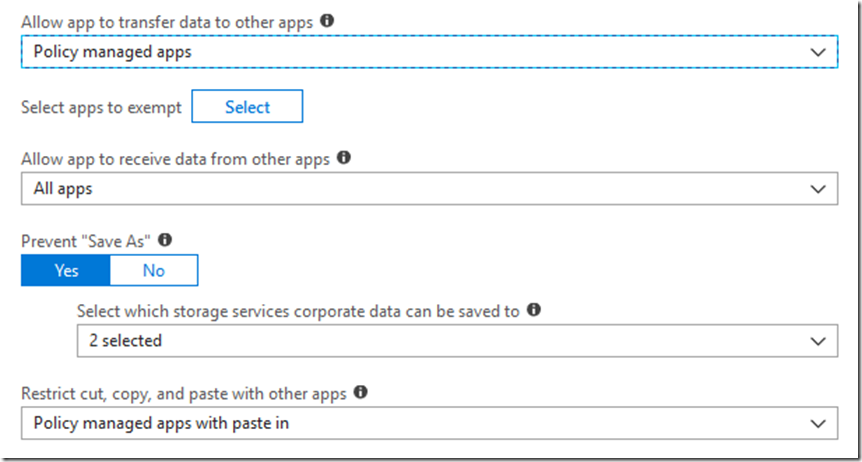
Task: Expand Policy managed apps with paste in dropdown
Action: coord(429,423)
